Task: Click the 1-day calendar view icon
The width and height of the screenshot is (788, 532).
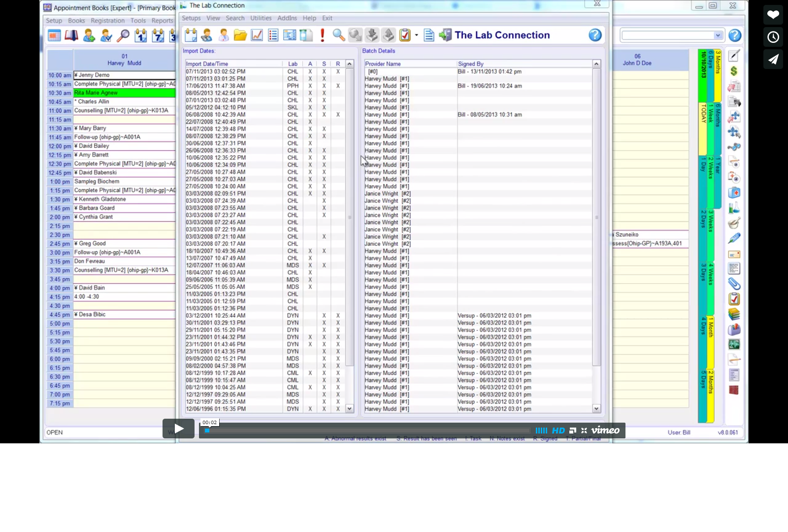Action: 141,35
